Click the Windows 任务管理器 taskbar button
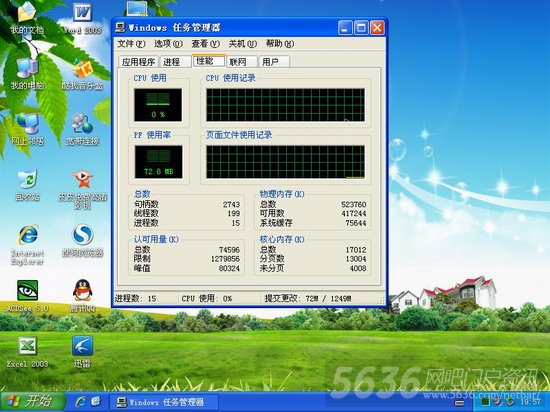550x412 pixels. 164,402
